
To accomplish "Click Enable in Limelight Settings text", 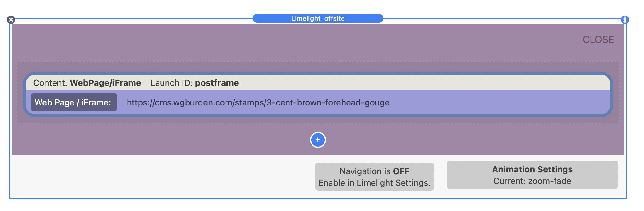I will point(375,183).
